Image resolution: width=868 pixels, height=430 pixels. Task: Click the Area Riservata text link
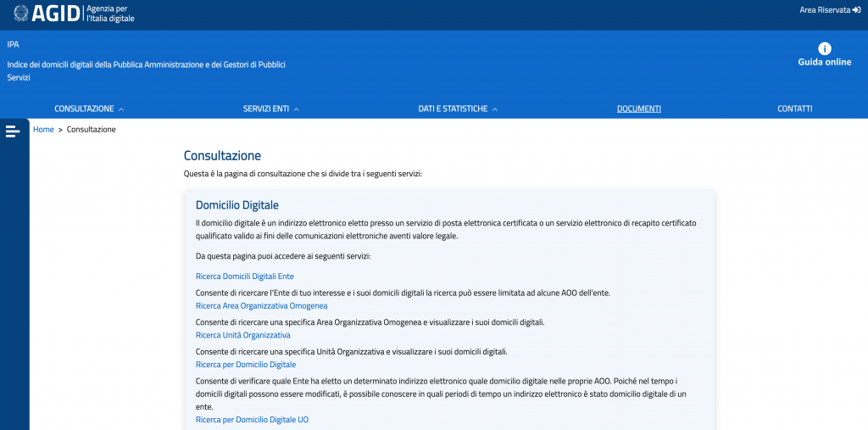824,10
